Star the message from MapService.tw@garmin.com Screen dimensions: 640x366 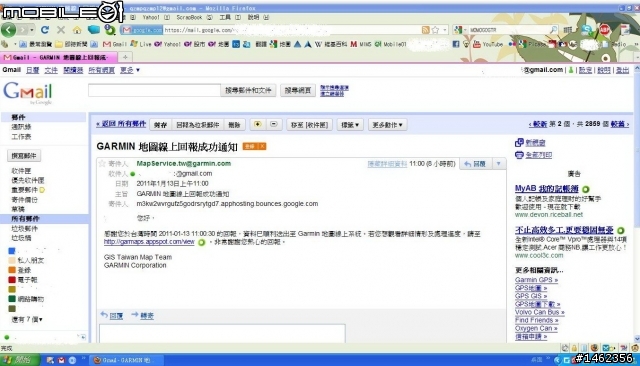[x=102, y=164]
